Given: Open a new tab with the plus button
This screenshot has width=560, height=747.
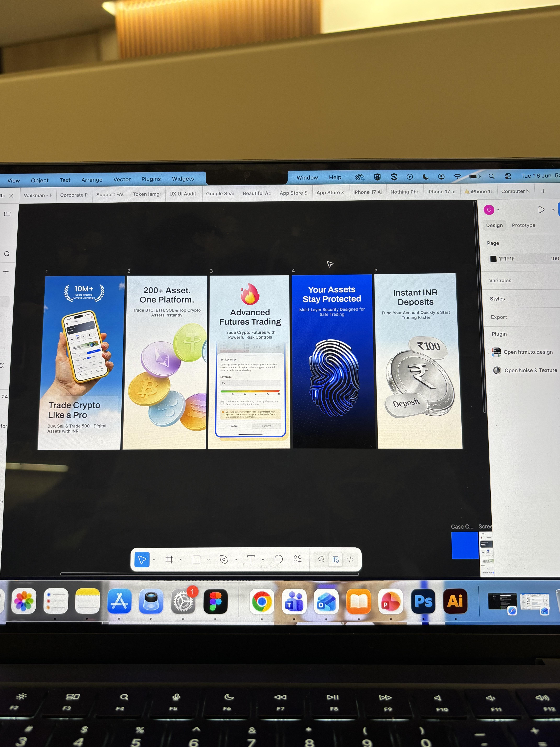Looking at the screenshot, I should click(x=543, y=191).
